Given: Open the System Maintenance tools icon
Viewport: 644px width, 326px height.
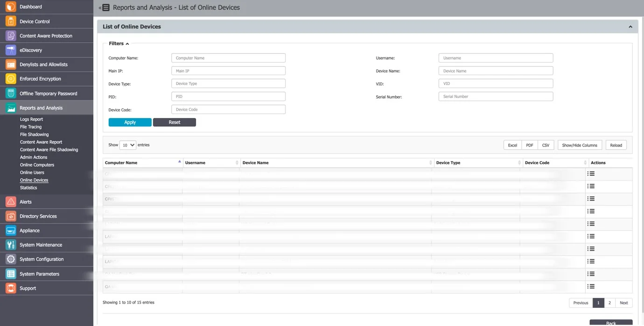Looking at the screenshot, I should point(11,245).
